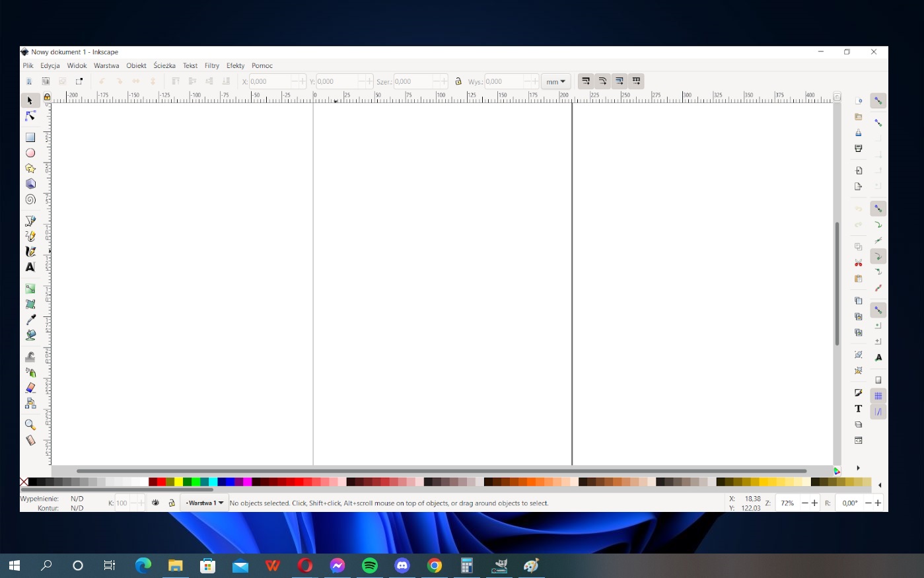Click the zoom percentage input field
Image resolution: width=924 pixels, height=578 pixels.
(787, 503)
